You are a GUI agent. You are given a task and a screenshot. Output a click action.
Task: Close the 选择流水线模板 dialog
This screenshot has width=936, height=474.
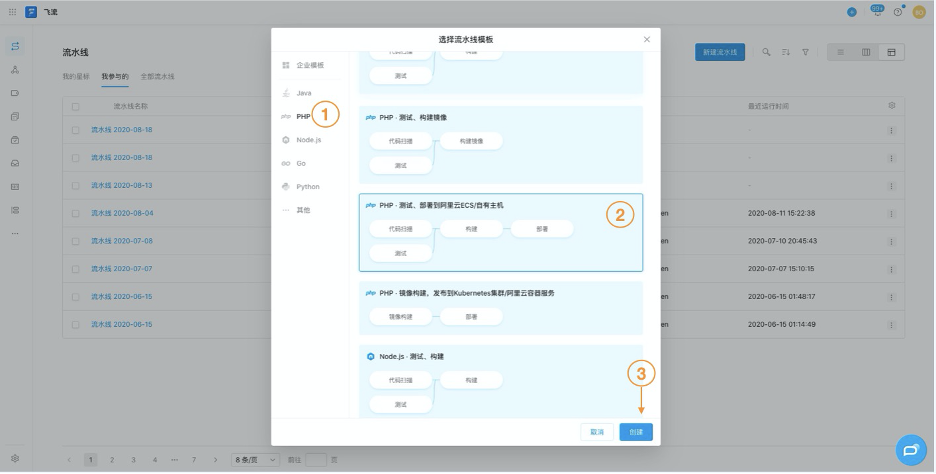(647, 39)
